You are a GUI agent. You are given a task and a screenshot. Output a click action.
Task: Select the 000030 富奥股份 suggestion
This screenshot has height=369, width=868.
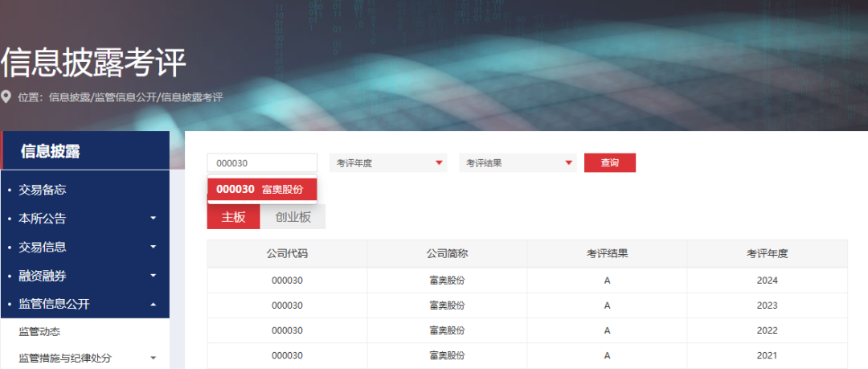[x=262, y=190]
